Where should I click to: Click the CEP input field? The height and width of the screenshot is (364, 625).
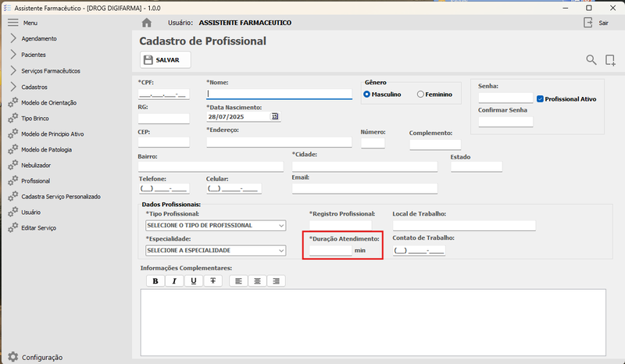164,142
